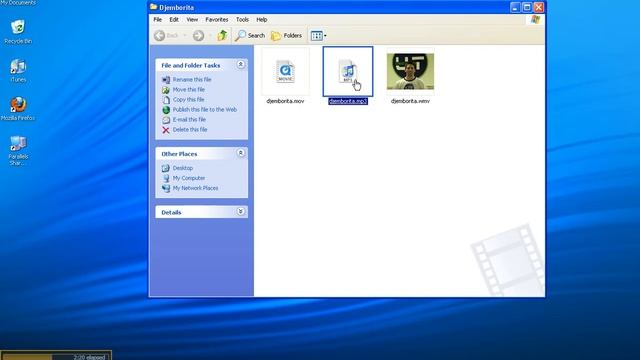Click Publish this file to the Web
The image size is (640, 360).
[204, 109]
